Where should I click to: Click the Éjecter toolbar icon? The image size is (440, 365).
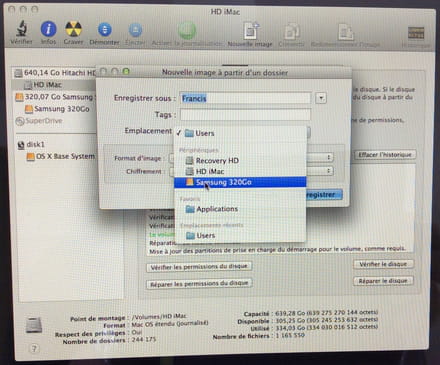point(135,30)
